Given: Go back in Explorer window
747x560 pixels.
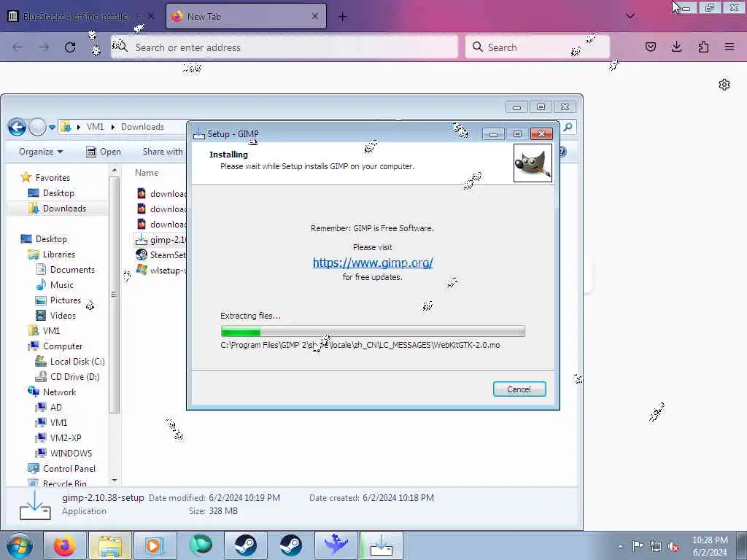Looking at the screenshot, I should coord(18,127).
